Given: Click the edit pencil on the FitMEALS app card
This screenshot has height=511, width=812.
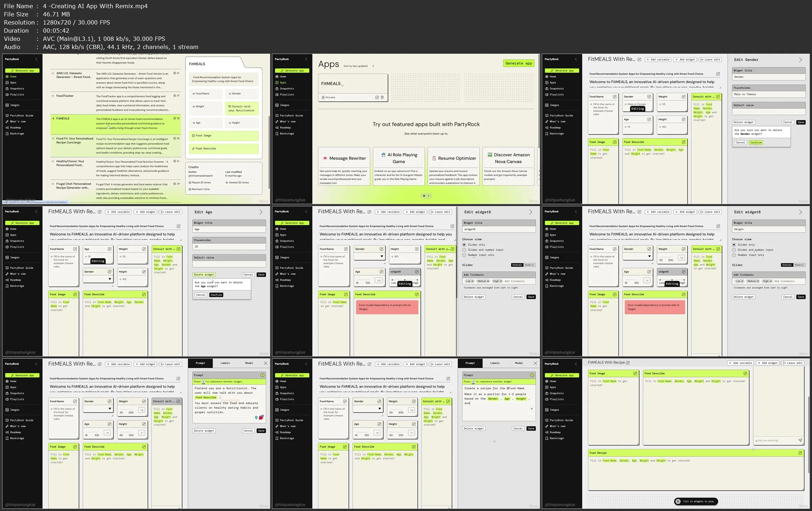Looking at the screenshot, I should click(377, 97).
